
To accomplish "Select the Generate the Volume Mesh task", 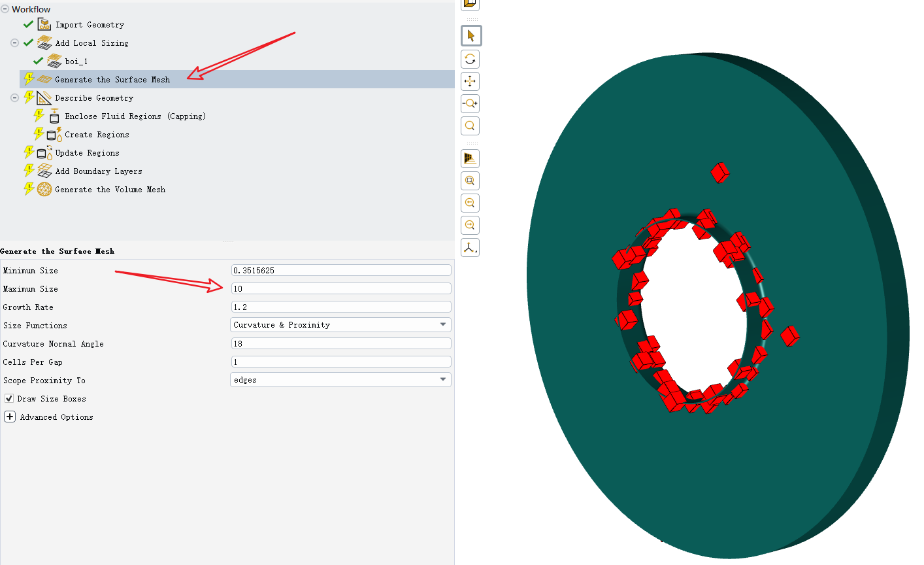I will pyautogui.click(x=110, y=190).
